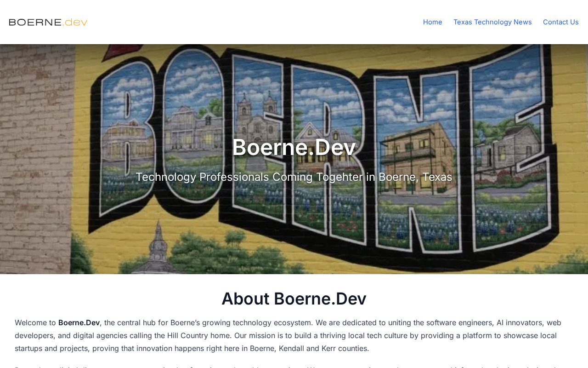The height and width of the screenshot is (368, 588).
Task: Click the Technology Professionals subtitle text
Action: click(x=294, y=177)
